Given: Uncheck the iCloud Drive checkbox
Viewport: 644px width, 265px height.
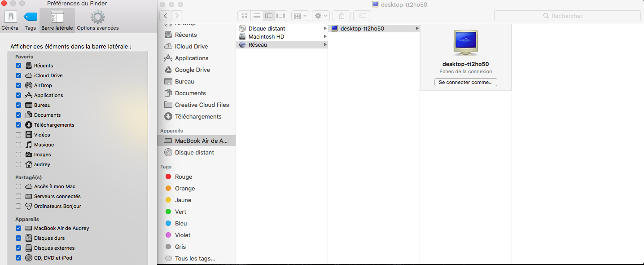Looking at the screenshot, I should pos(18,75).
